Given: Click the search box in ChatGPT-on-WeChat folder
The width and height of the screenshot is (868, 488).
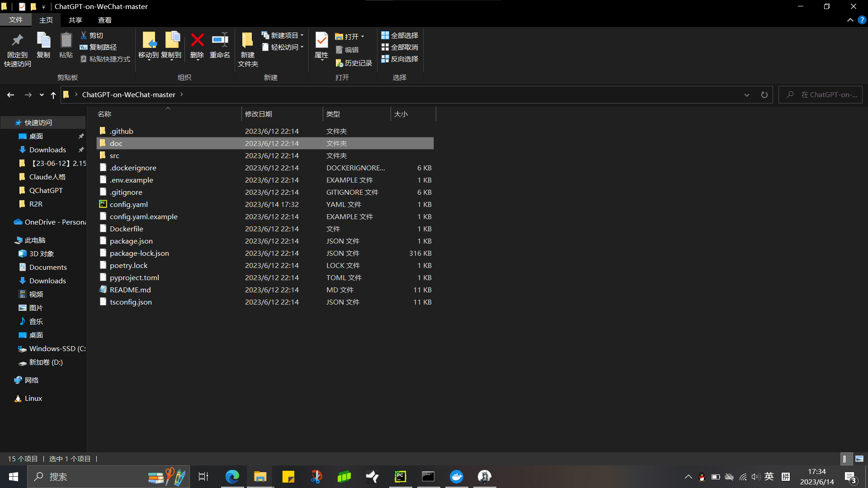Looking at the screenshot, I should tap(825, 95).
